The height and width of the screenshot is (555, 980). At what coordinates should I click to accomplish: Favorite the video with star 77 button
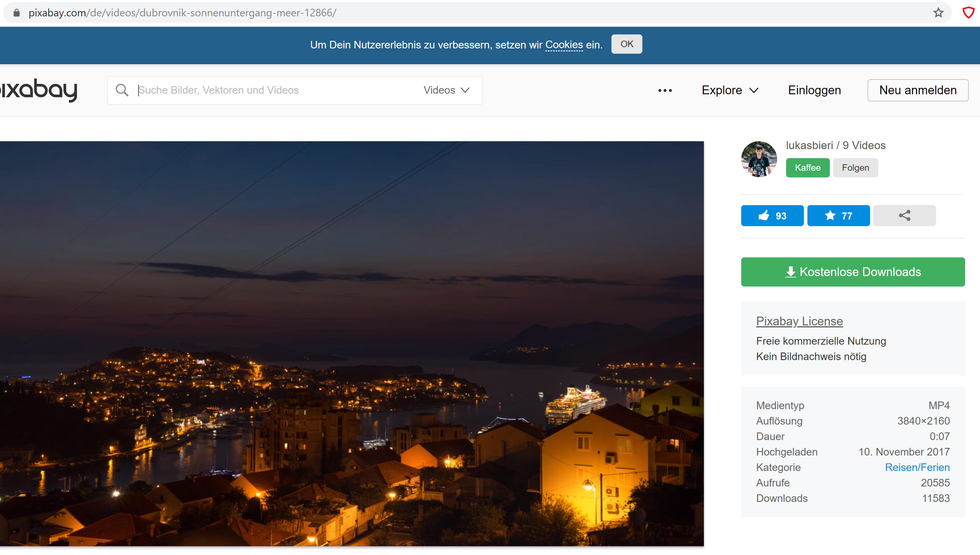(x=838, y=216)
